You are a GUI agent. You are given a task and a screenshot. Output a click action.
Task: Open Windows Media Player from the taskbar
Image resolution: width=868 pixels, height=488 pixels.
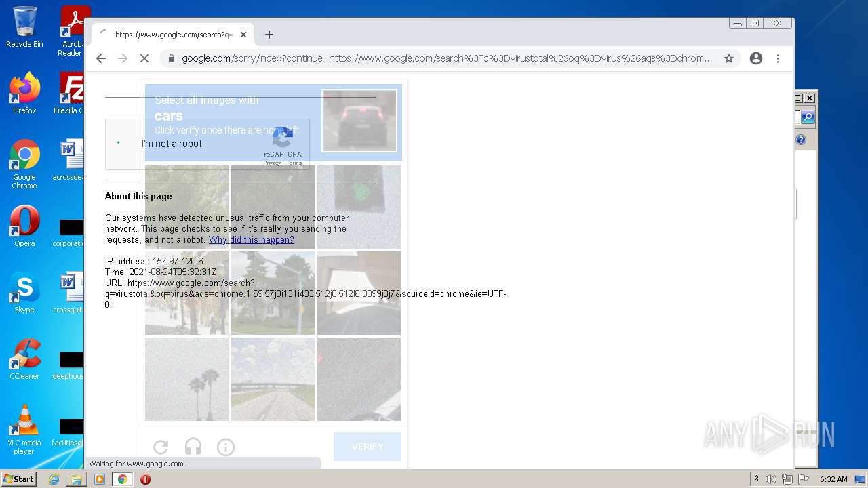coord(100,479)
